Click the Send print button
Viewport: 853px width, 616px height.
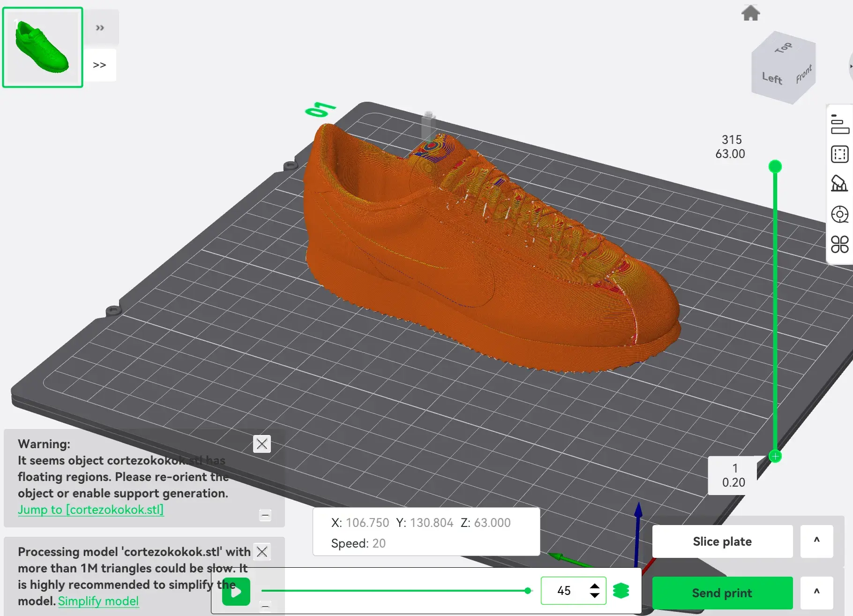click(x=722, y=593)
